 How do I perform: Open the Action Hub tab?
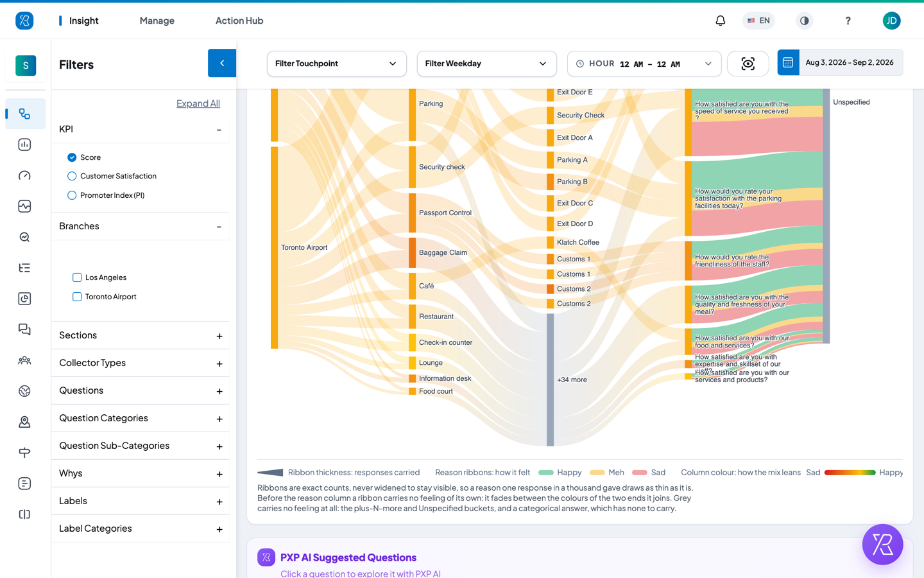point(239,21)
